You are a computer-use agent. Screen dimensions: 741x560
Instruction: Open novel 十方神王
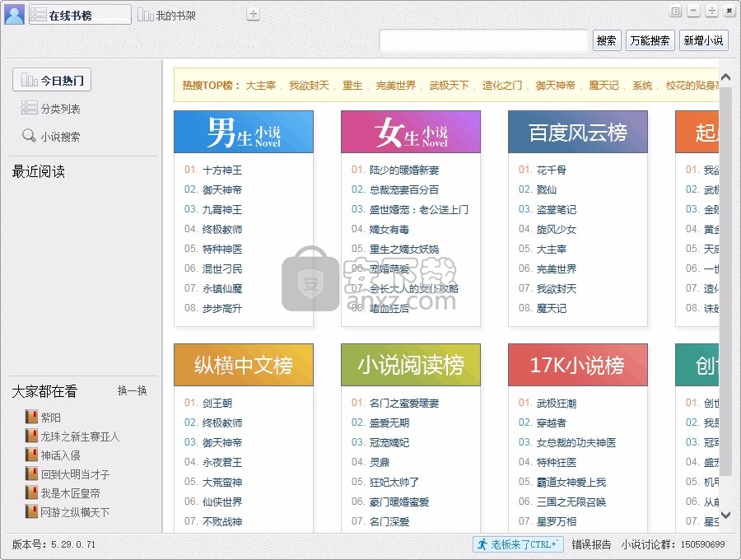coord(222,170)
